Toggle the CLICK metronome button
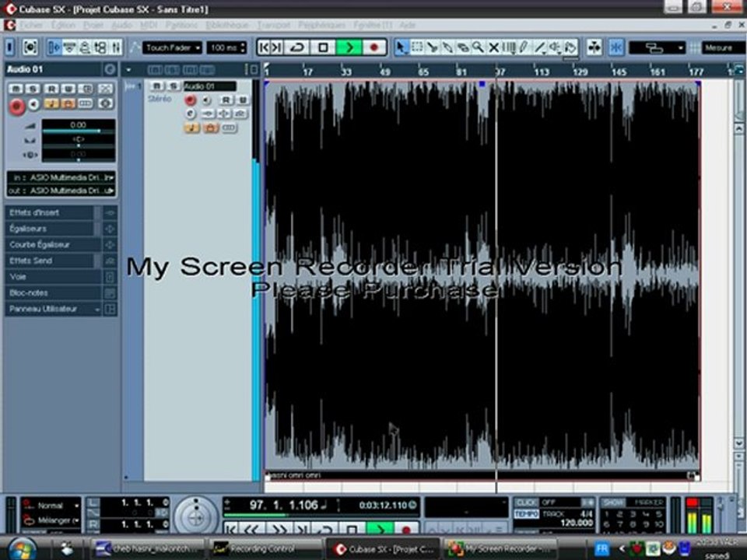 [526, 503]
